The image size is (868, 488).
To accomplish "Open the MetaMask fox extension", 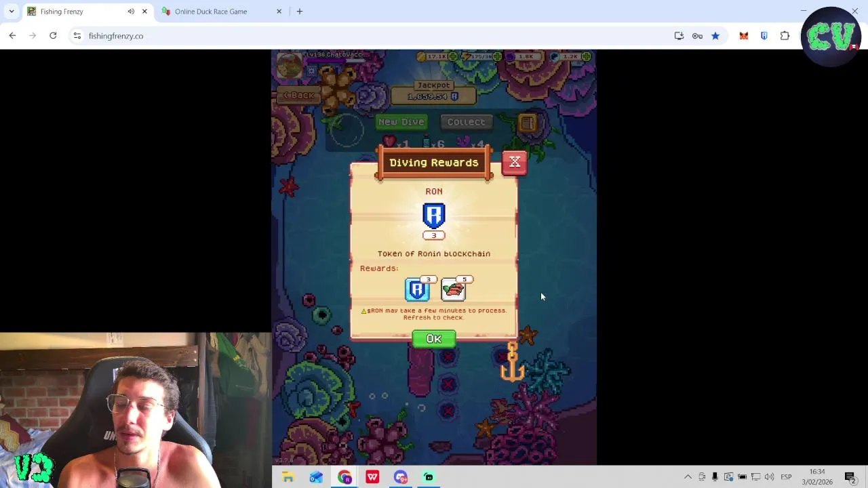I will [x=744, y=36].
